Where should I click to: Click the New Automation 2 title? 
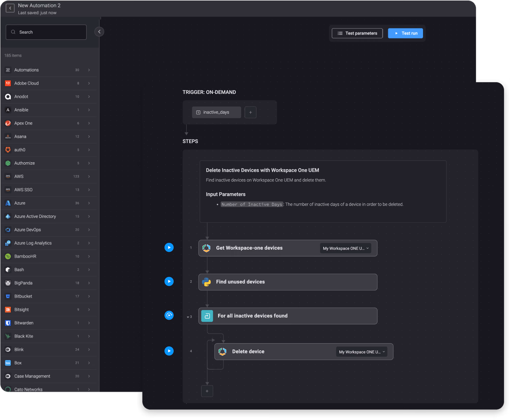click(x=39, y=6)
